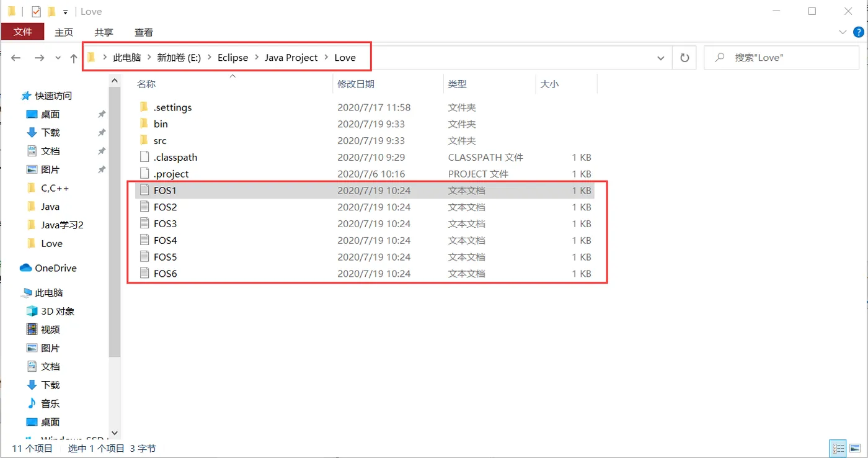The height and width of the screenshot is (458, 868).
Task: Open Java学习2 folder in navigation pane
Action: pos(62,225)
